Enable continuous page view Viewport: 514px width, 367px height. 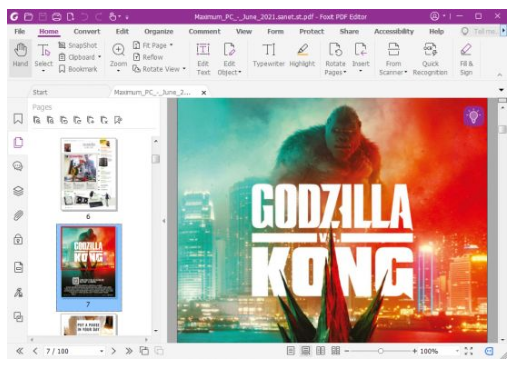pos(305,351)
